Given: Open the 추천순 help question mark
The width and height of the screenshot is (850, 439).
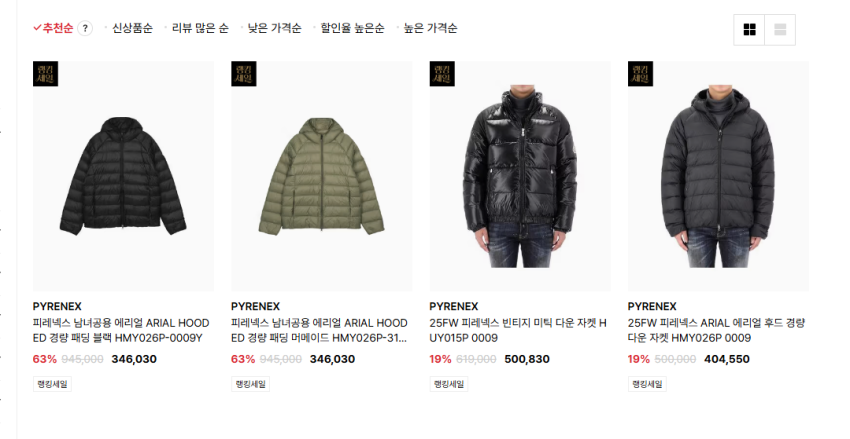Looking at the screenshot, I should 85,28.
